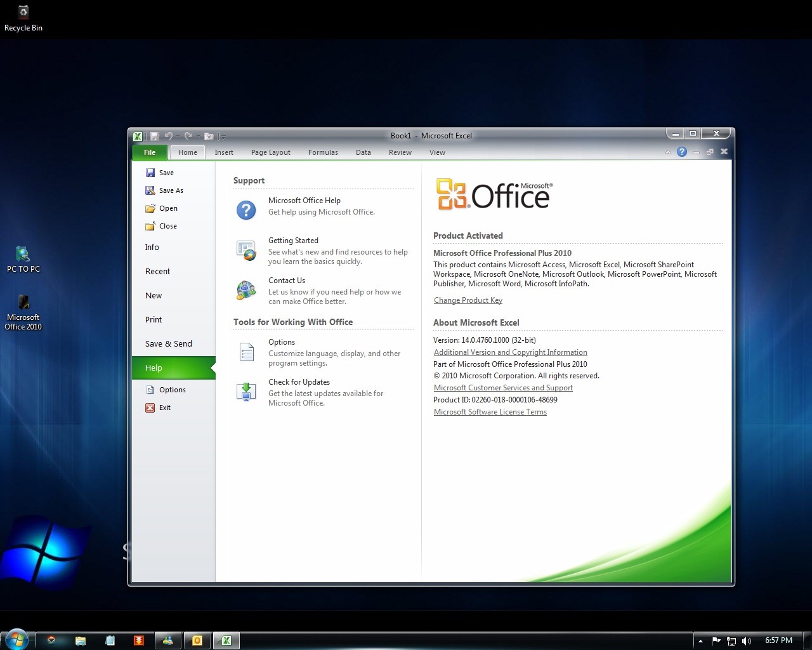Switch to the Home tab
The height and width of the screenshot is (650, 812).
pyautogui.click(x=188, y=152)
